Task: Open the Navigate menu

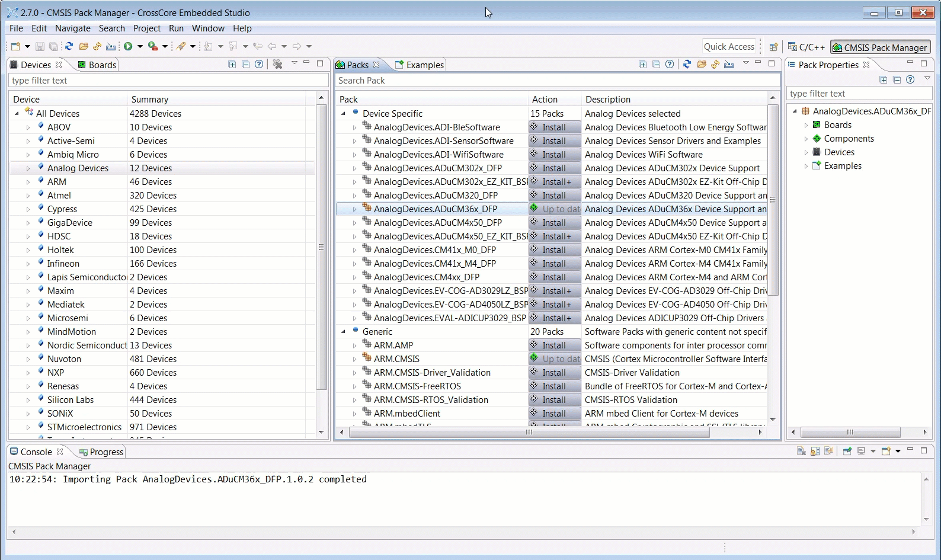Action: point(73,28)
